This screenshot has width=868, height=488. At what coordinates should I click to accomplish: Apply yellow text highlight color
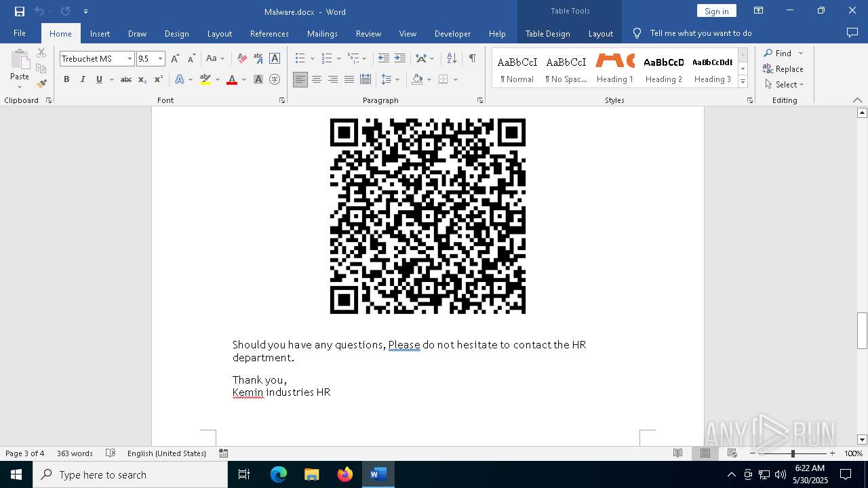point(205,79)
